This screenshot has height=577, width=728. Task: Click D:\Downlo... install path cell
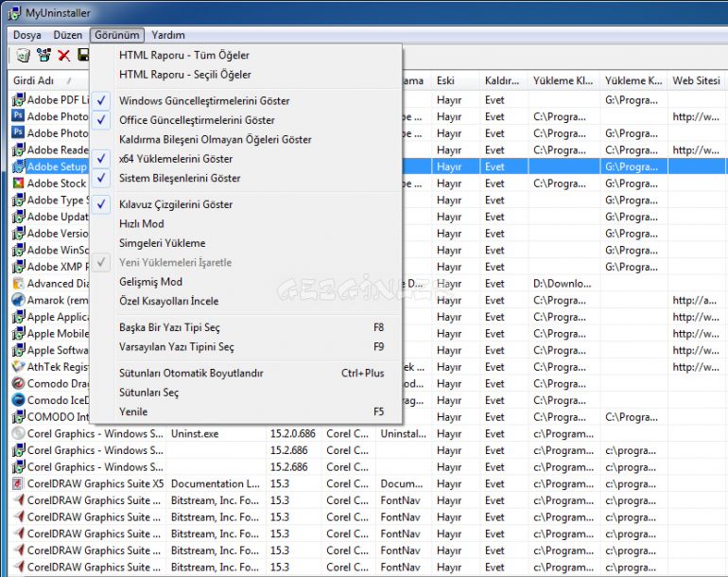563,284
